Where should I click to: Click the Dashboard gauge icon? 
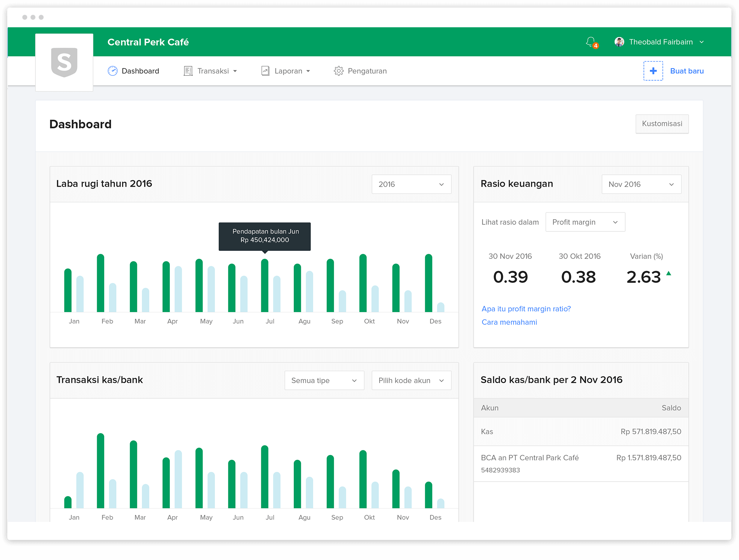click(x=113, y=71)
